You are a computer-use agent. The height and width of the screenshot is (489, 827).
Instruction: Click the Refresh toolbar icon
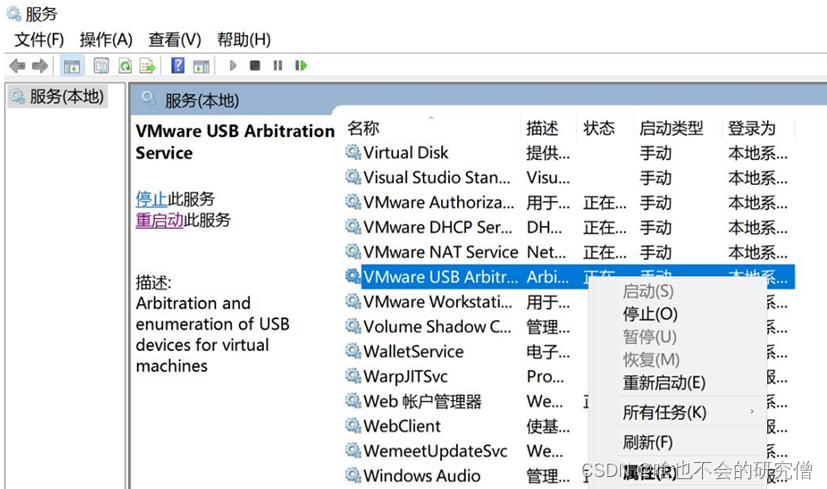[x=125, y=66]
